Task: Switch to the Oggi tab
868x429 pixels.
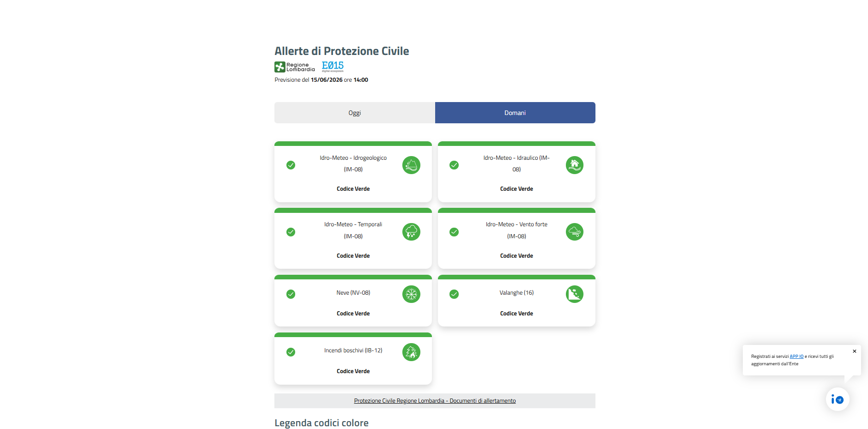Action: tap(355, 113)
